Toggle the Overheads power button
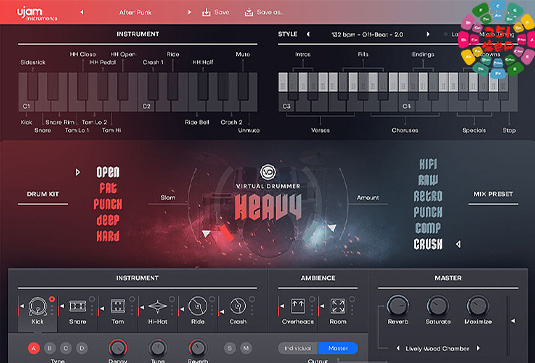 click(x=312, y=299)
